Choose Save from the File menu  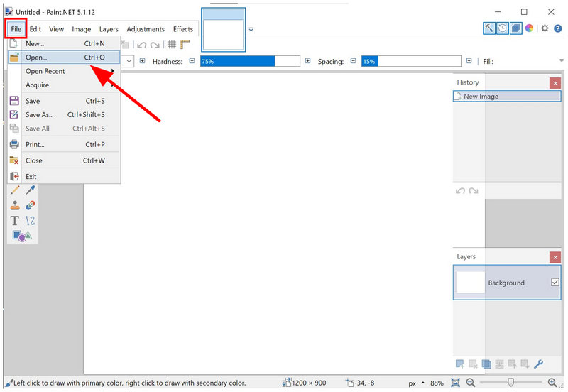pyautogui.click(x=64, y=101)
